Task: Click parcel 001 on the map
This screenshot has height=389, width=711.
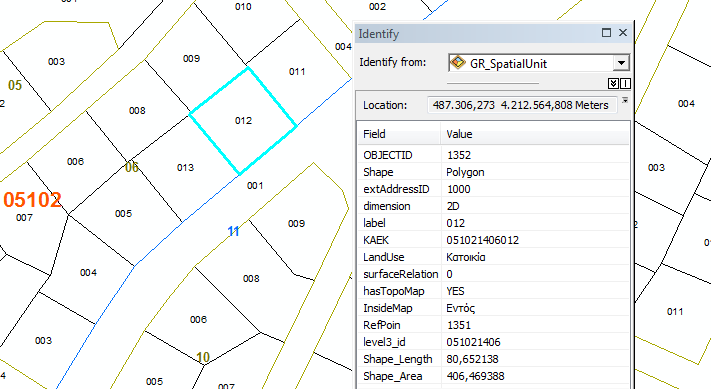Action: [255, 185]
